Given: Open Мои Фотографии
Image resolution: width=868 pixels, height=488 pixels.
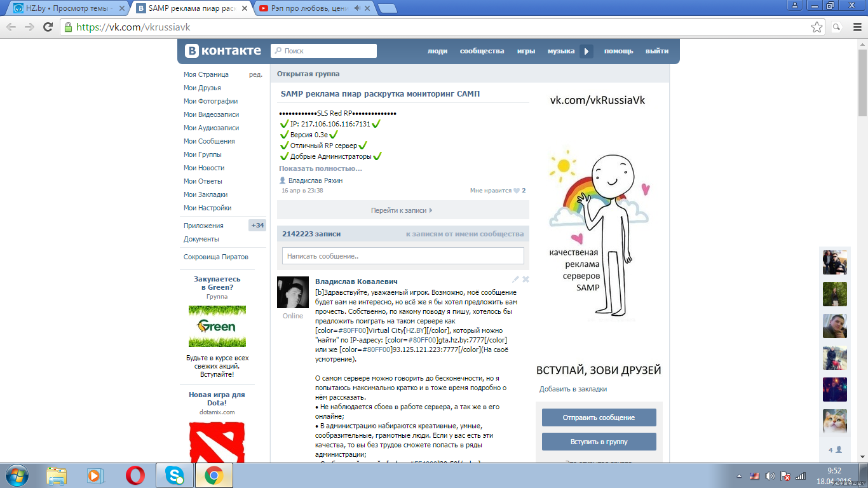Looking at the screenshot, I should coord(210,101).
